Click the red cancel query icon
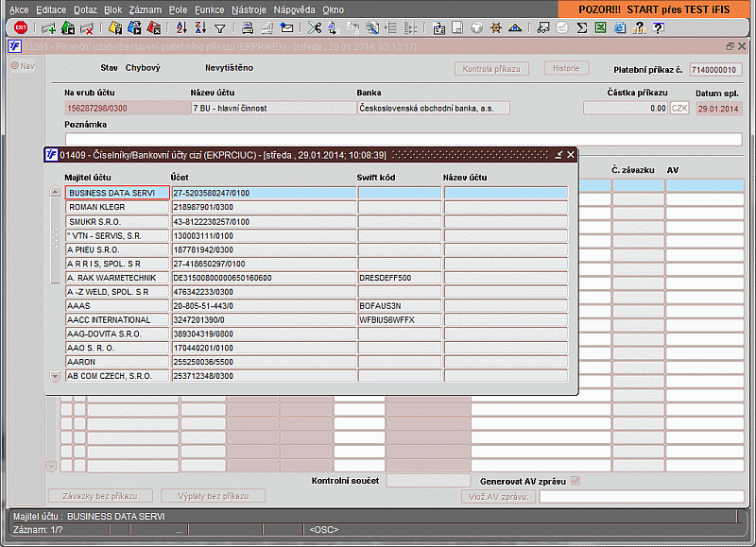 pos(154,28)
